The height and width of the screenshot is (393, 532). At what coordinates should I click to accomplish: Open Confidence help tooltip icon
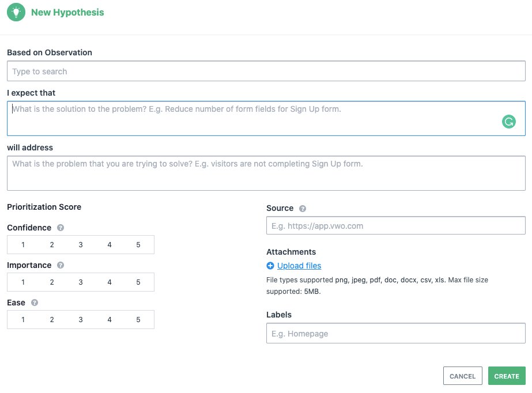coord(61,228)
